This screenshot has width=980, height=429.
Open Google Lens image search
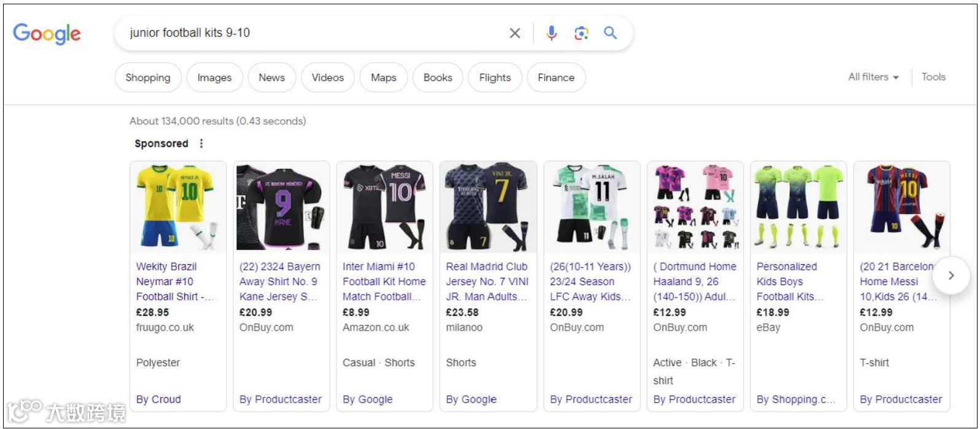click(581, 33)
